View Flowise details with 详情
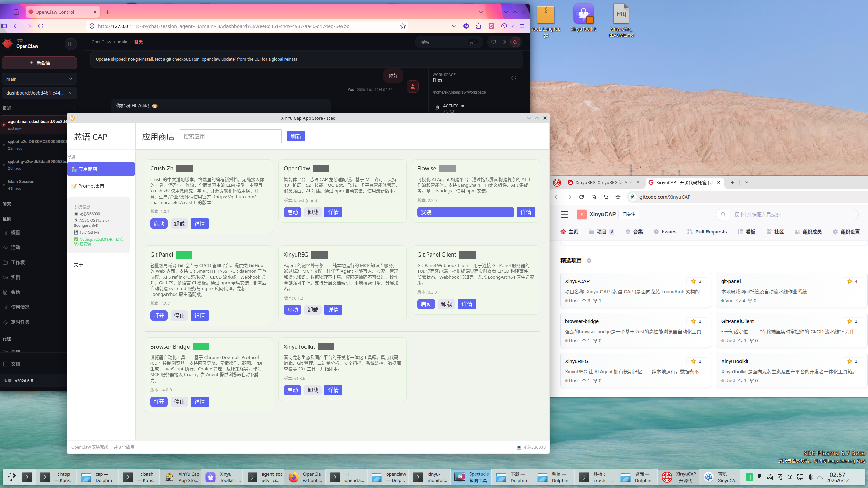Screen dimensions: 868x488 tap(526, 212)
